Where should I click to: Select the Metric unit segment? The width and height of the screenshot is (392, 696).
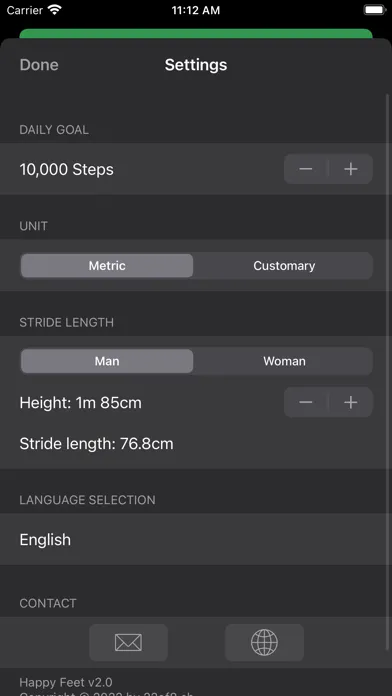point(107,265)
